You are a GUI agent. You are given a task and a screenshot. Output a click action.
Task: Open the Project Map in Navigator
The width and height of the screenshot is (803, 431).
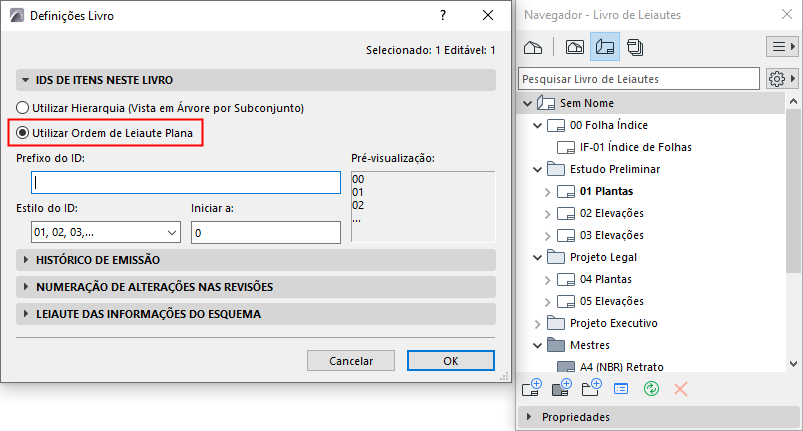(533, 48)
